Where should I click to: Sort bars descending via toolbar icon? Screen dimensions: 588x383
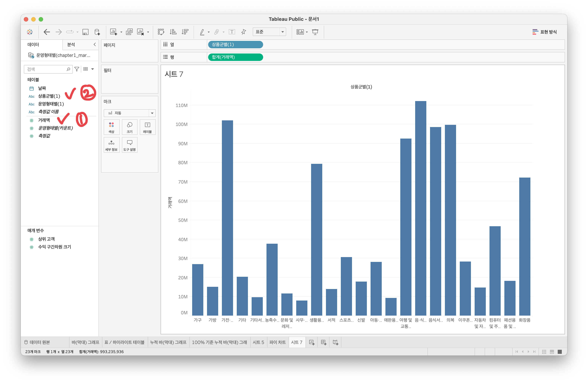185,32
